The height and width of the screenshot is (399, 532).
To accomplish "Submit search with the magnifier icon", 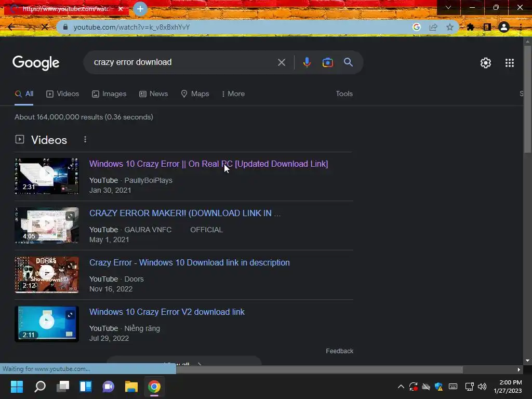I will [x=348, y=62].
